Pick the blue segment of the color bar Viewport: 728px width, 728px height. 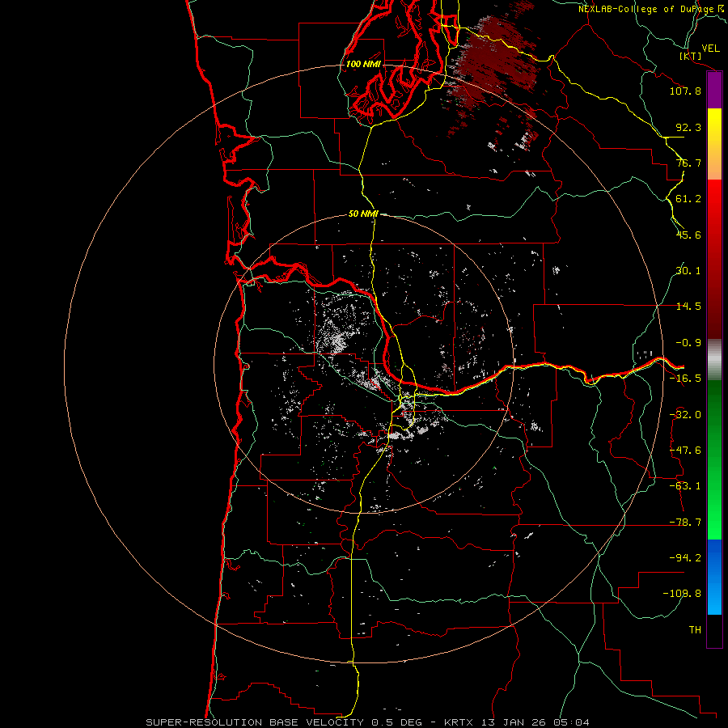(x=714, y=577)
